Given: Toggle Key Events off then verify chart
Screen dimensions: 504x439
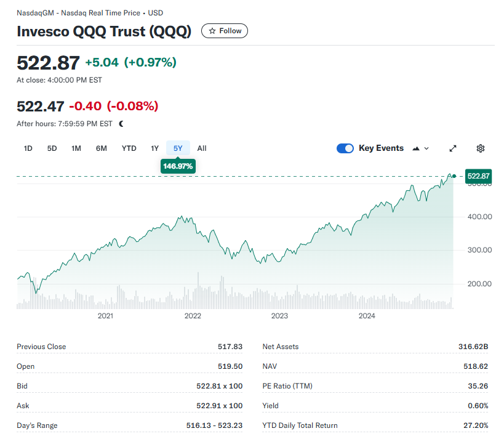Looking at the screenshot, I should pos(345,148).
